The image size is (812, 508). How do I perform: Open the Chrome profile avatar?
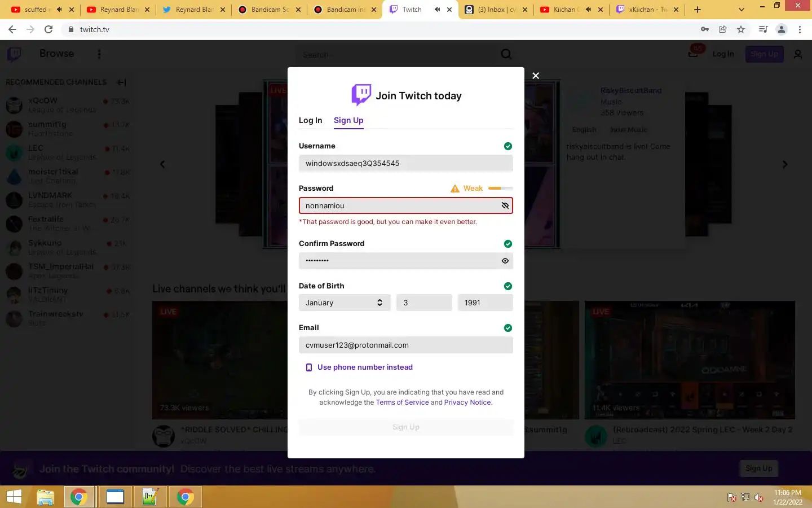point(782,29)
